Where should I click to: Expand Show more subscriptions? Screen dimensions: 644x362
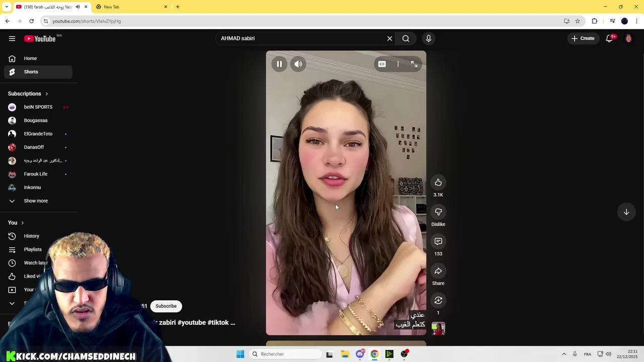pyautogui.click(x=38, y=201)
